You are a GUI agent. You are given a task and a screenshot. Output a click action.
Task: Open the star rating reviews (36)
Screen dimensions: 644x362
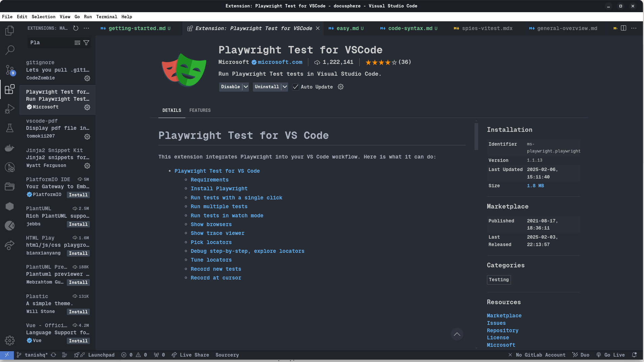[x=388, y=62]
